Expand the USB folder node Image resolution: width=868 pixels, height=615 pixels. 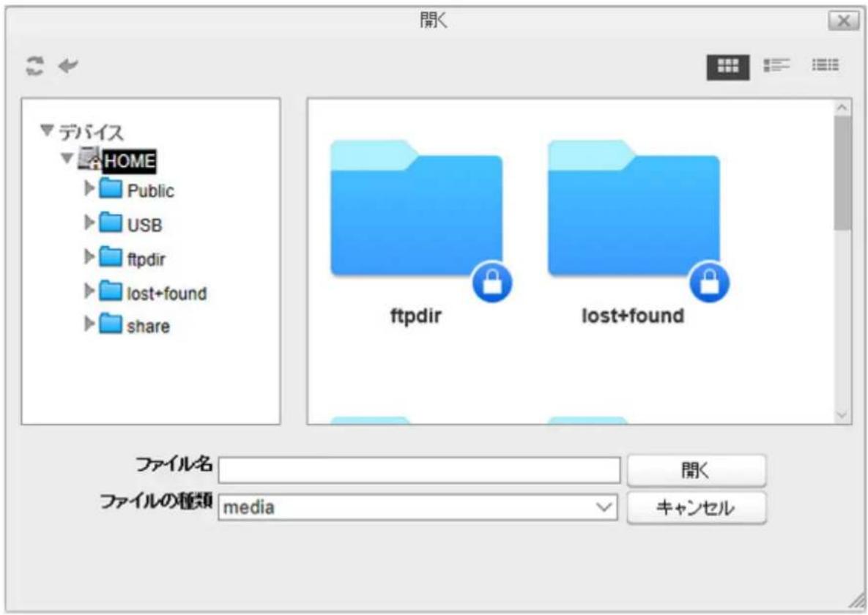(x=89, y=223)
